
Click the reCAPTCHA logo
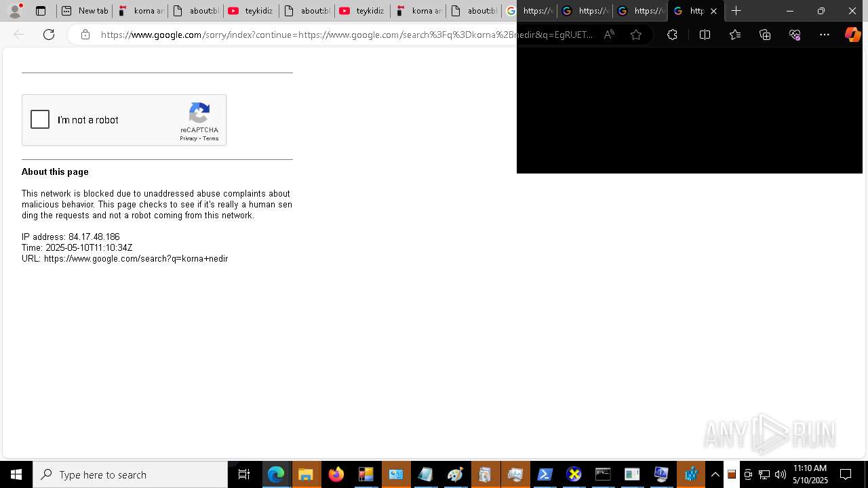pyautogui.click(x=199, y=113)
